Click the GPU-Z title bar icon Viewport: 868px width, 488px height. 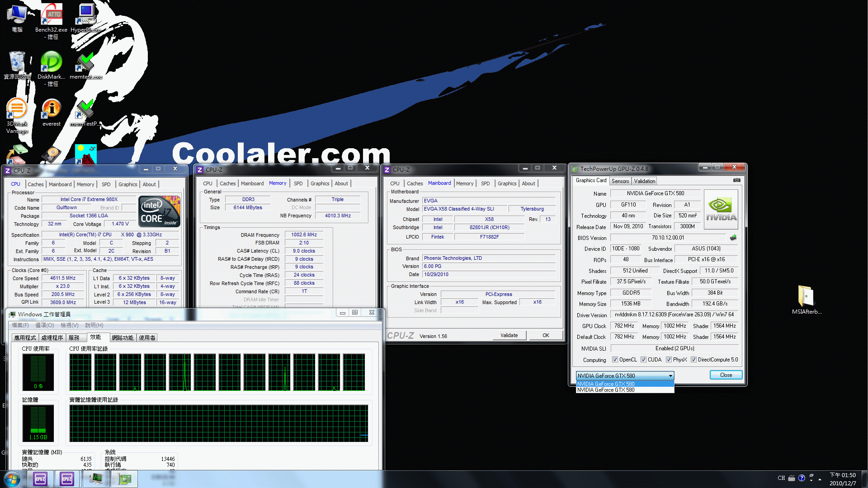[575, 169]
